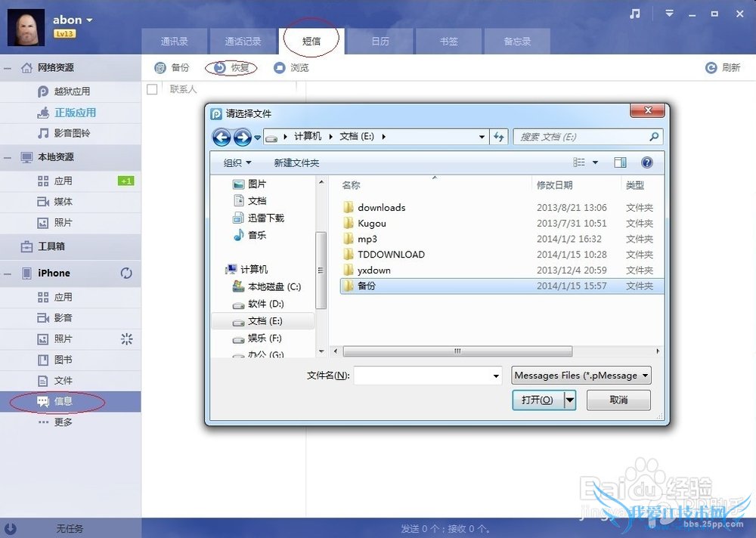
Task: Select 软件 (D:) drive
Action: (x=265, y=304)
